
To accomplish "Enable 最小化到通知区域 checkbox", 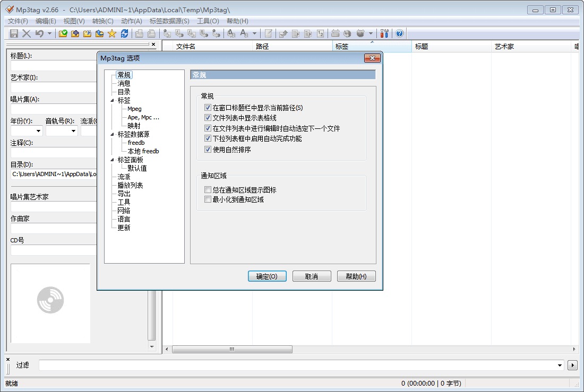I will (208, 199).
